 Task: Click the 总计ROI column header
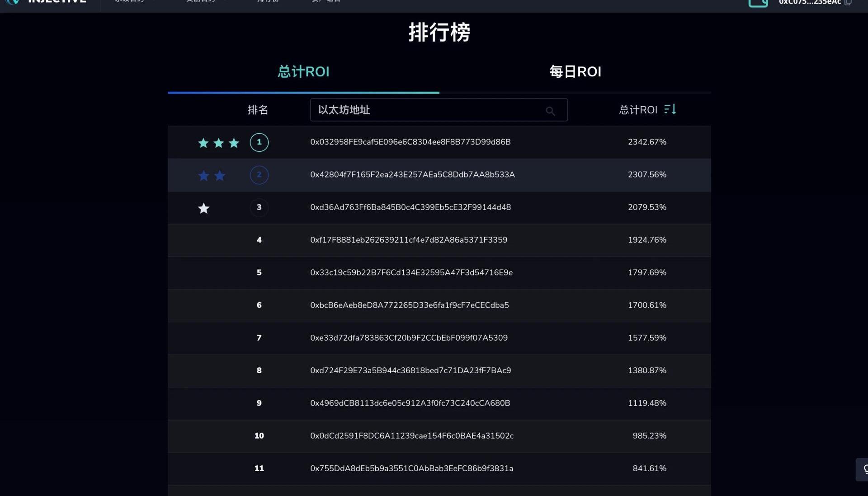(x=637, y=110)
